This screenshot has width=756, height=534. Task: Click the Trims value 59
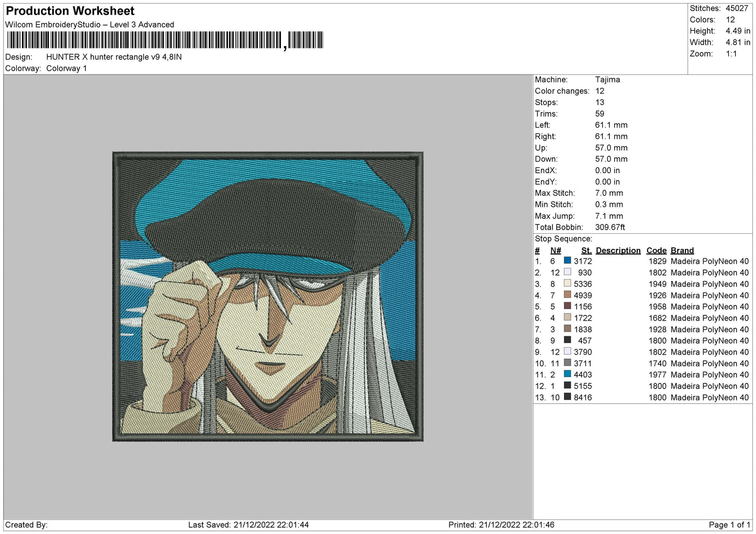pos(600,113)
